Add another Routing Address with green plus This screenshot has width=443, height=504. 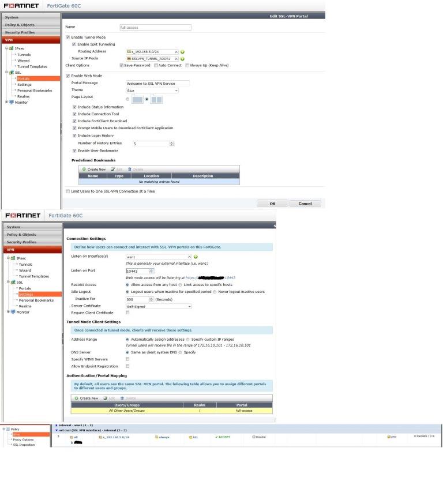tap(182, 52)
